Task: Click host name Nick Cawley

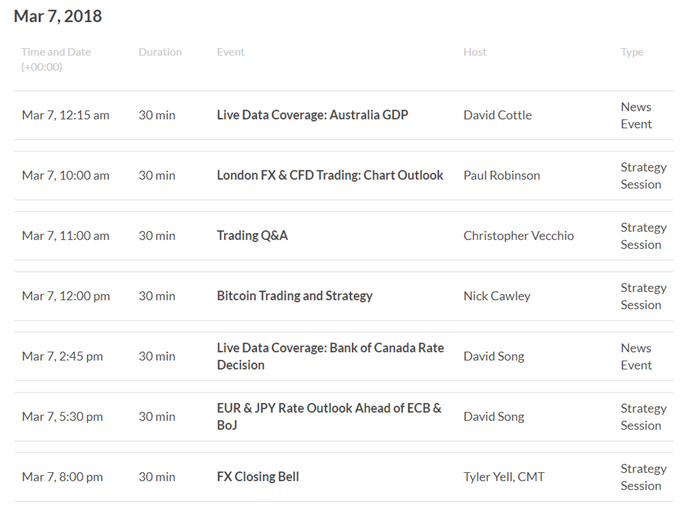Action: tap(497, 296)
